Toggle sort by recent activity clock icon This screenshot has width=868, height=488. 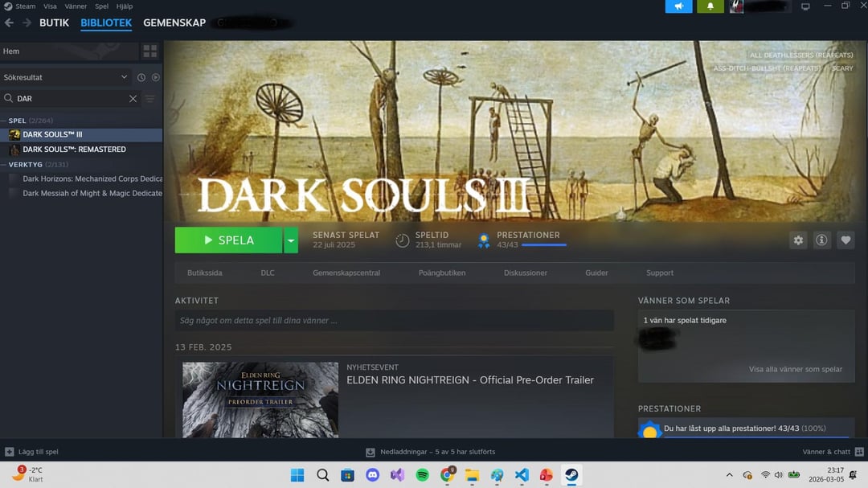(x=141, y=77)
